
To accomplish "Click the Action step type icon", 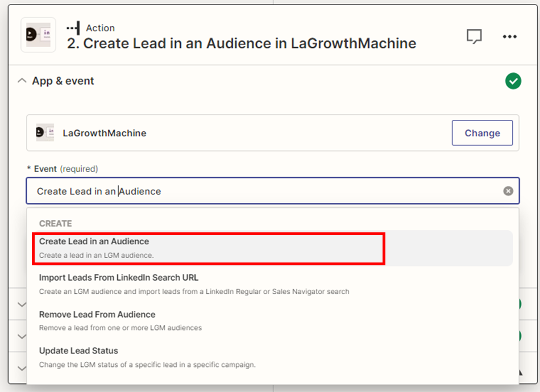I will tap(73, 28).
